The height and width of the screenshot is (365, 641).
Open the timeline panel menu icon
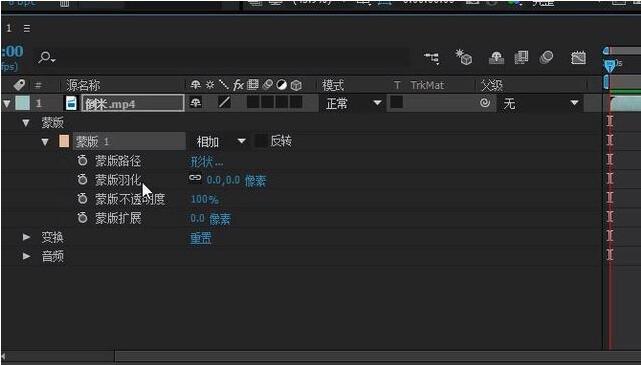point(27,28)
